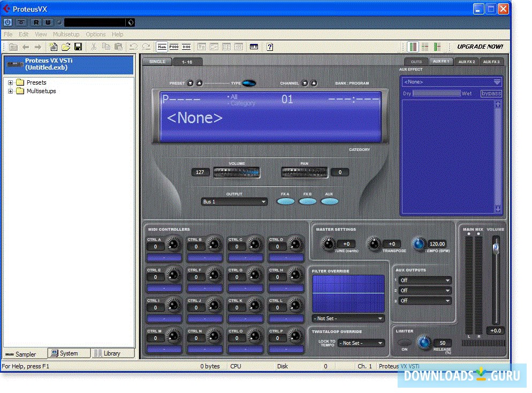Image resolution: width=532 pixels, height=393 pixels.
Task: Click preset decrement down arrow
Action: click(191, 83)
